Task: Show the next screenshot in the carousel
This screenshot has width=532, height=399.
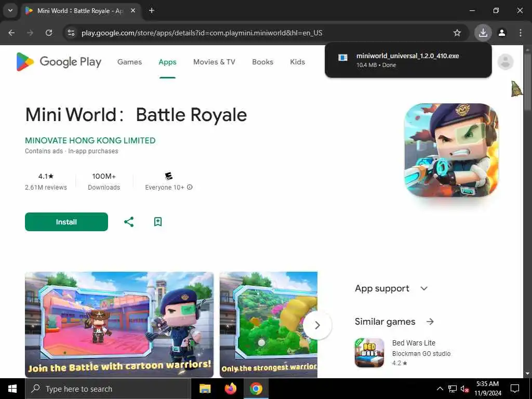Action: coord(317,325)
